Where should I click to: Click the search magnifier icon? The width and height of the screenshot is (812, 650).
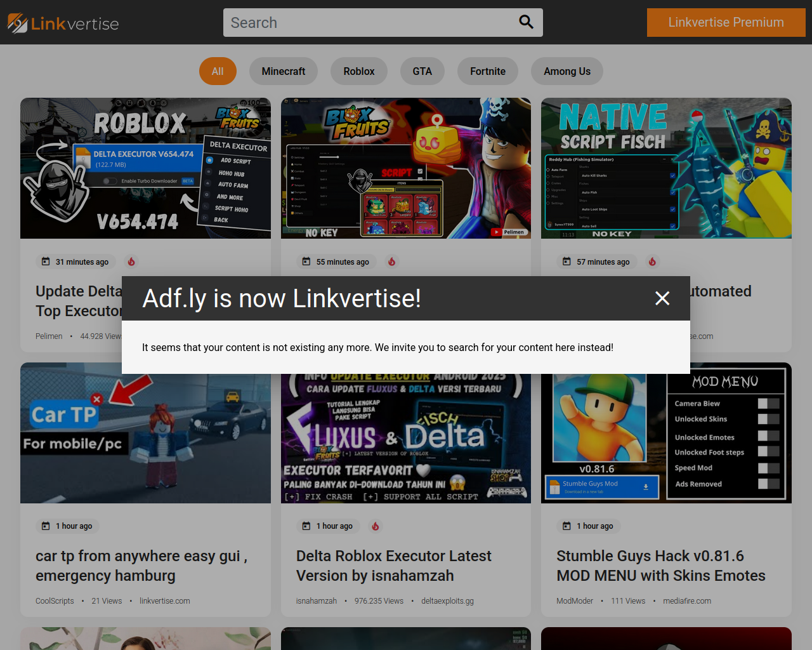coord(526,22)
